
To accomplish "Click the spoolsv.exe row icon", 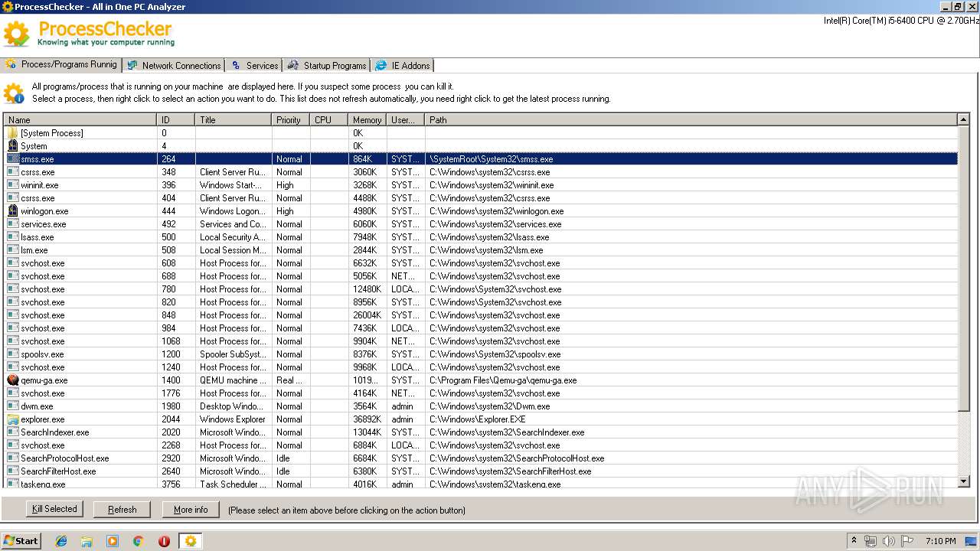I will [x=13, y=354].
